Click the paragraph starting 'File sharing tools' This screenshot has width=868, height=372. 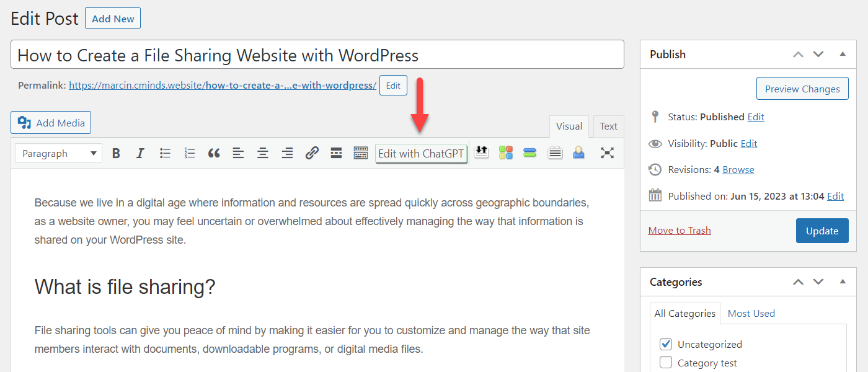pos(312,340)
